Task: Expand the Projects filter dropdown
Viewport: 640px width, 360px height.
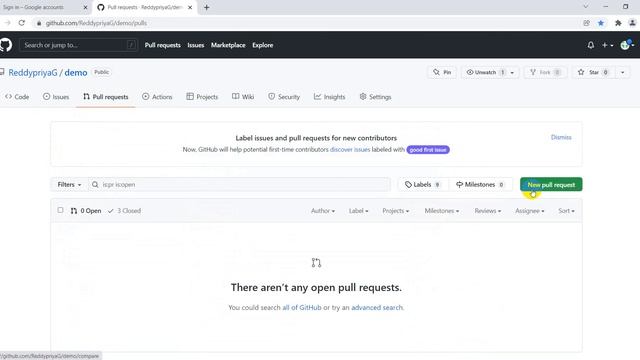Action: [396, 211]
